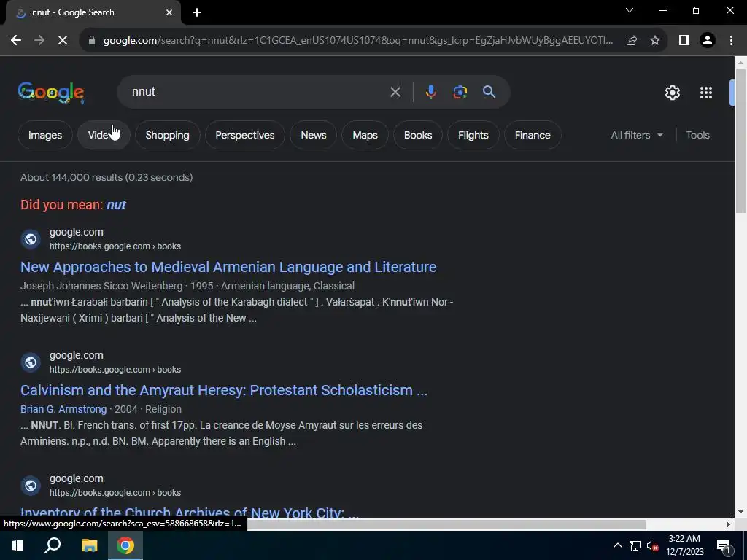Image resolution: width=747 pixels, height=560 pixels.
Task: Switch to the Finance results tab
Action: [x=533, y=135]
